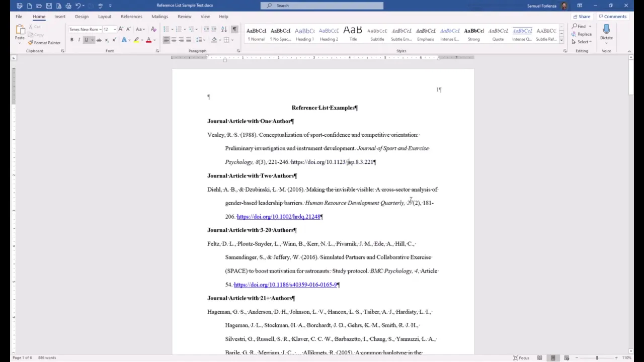Toggle Align Left paragraph button
644x362 pixels.
166,40
